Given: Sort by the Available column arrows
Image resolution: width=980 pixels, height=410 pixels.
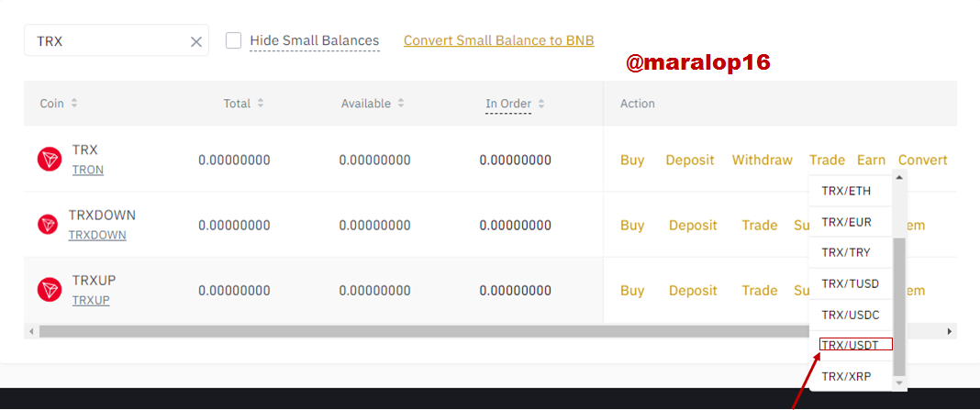Looking at the screenshot, I should tap(401, 104).
